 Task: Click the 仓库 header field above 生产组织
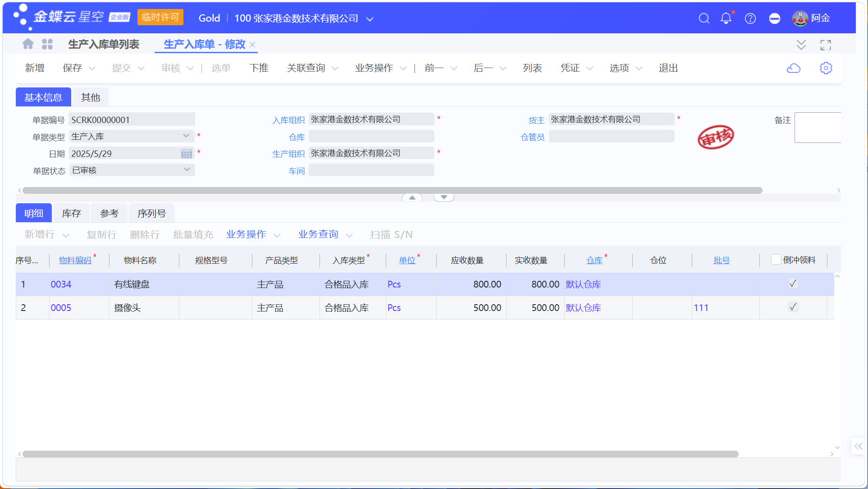[x=371, y=137]
